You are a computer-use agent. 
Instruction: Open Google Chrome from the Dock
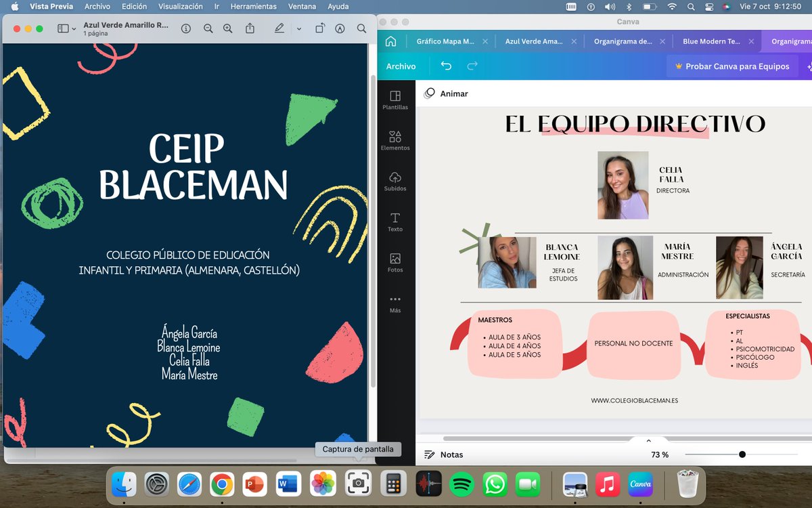(222, 484)
